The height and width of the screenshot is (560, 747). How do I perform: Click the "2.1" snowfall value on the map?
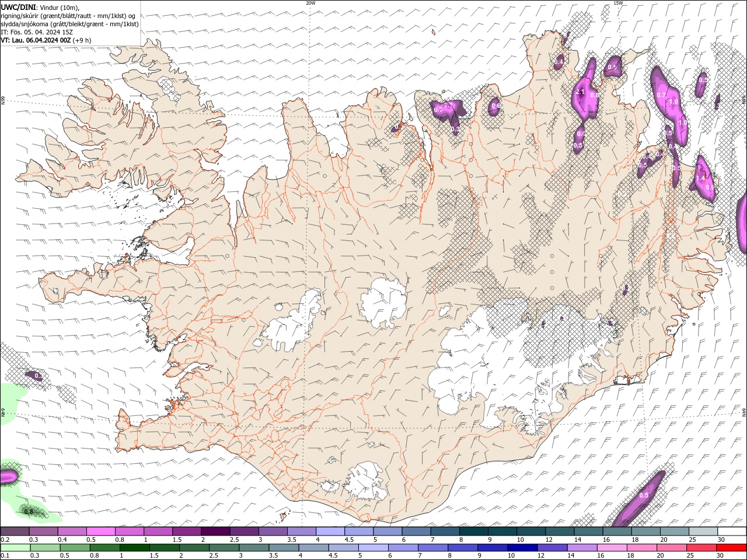point(580,92)
